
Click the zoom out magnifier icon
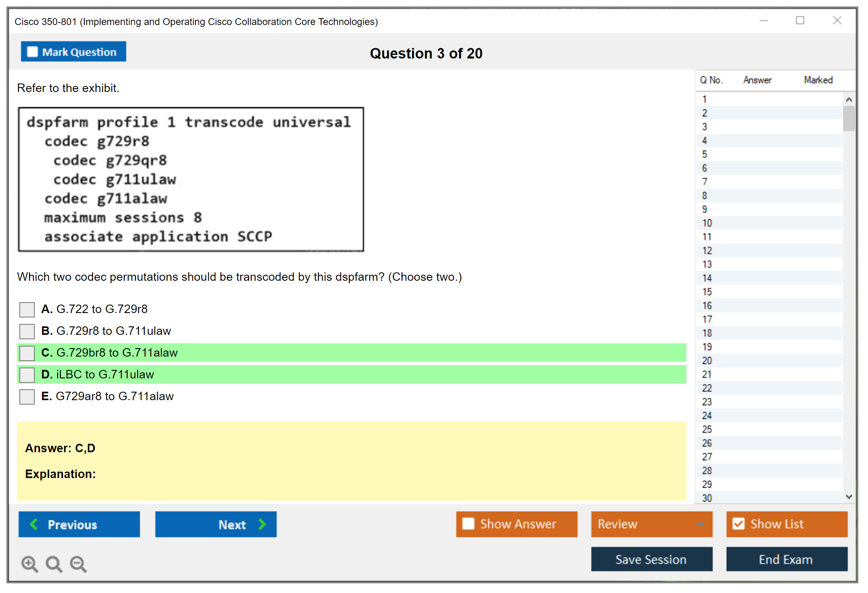pos(78,564)
